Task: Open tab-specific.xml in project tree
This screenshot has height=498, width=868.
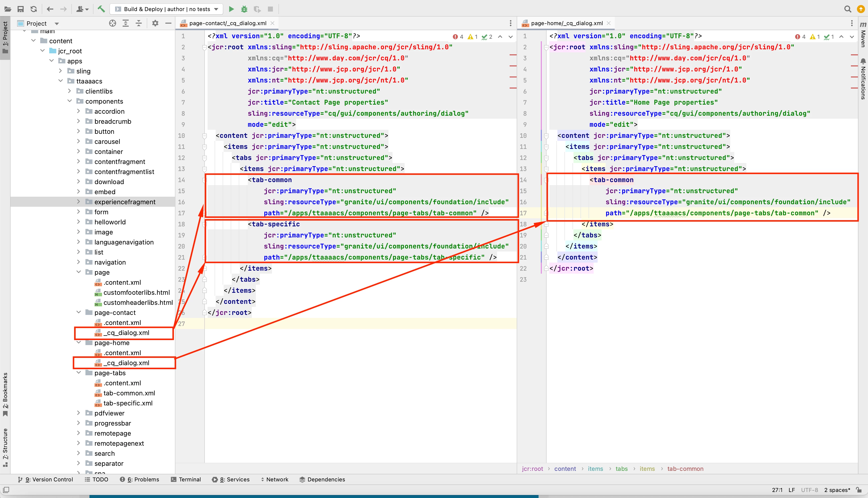Action: tap(128, 403)
